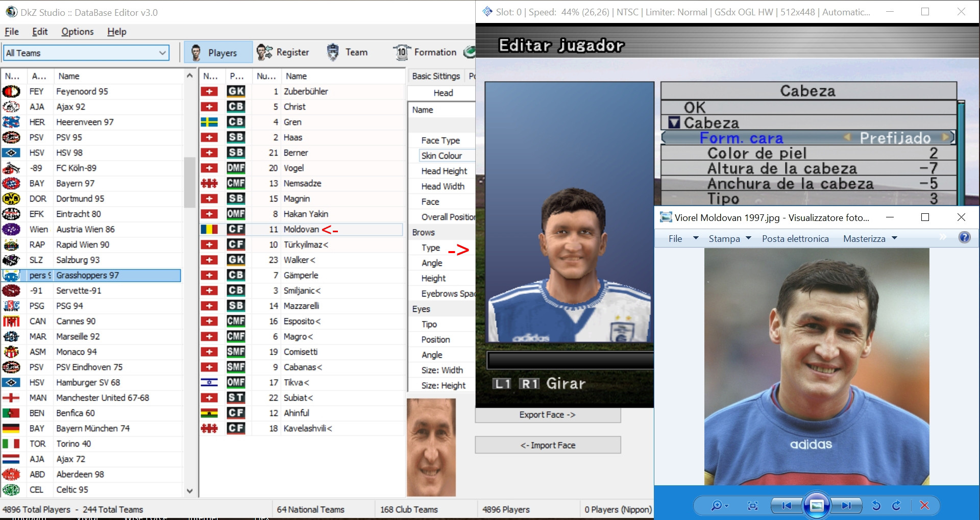This screenshot has width=980, height=520.
Task: Click the Import Face button
Action: pyautogui.click(x=548, y=445)
